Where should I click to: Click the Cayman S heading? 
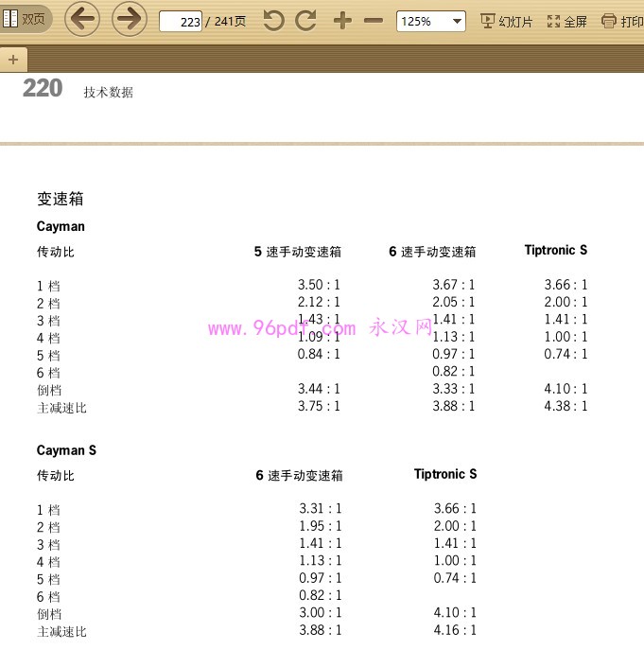click(66, 450)
